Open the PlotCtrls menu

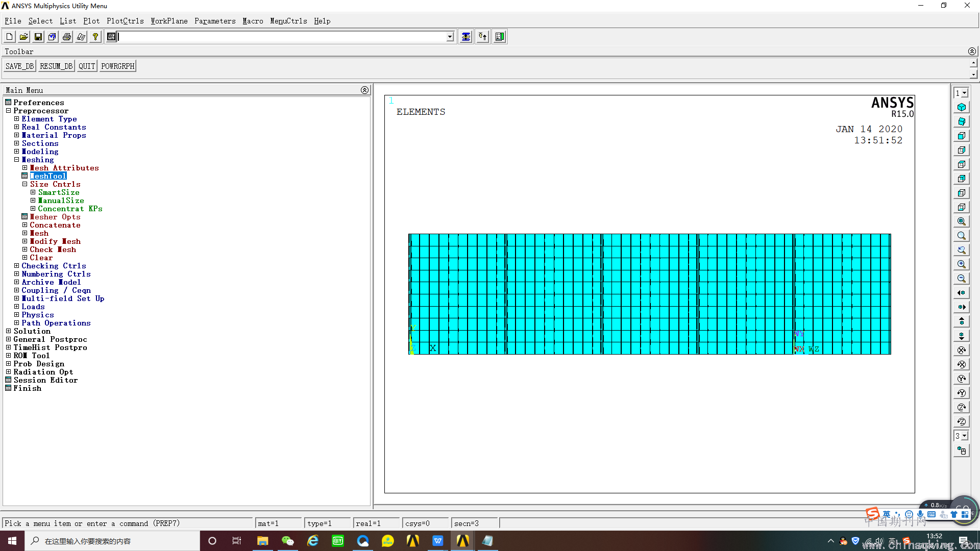(x=125, y=21)
